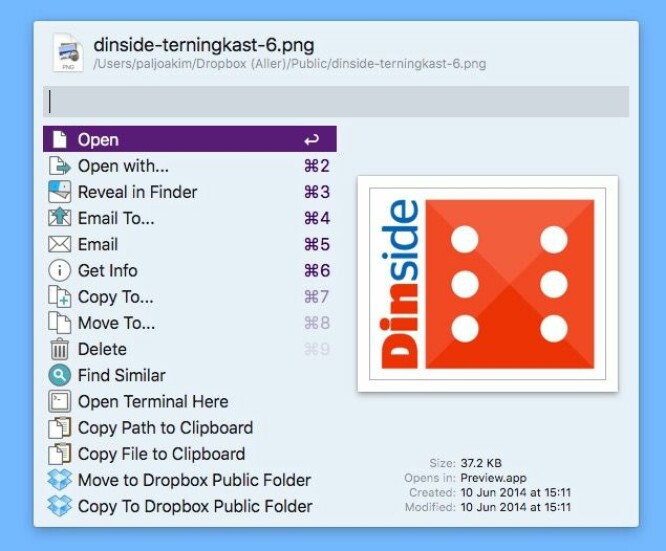The height and width of the screenshot is (551, 666).
Task: Click the Created date 10 Jun 2014 value
Action: 516,492
